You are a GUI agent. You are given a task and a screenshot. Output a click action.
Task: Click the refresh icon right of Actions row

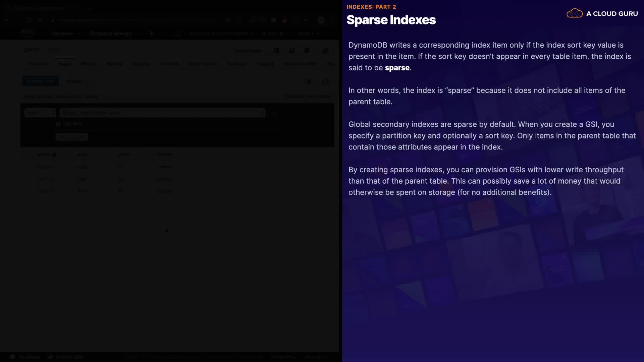click(x=325, y=81)
